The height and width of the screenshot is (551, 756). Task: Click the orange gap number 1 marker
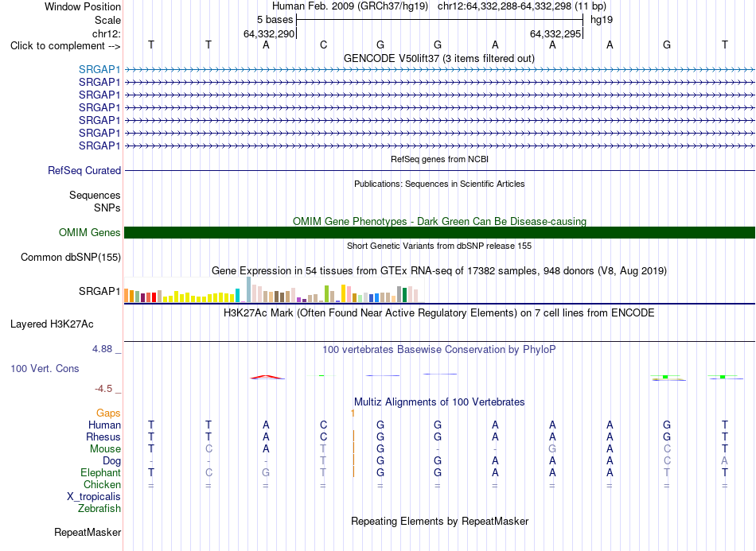coord(353,413)
